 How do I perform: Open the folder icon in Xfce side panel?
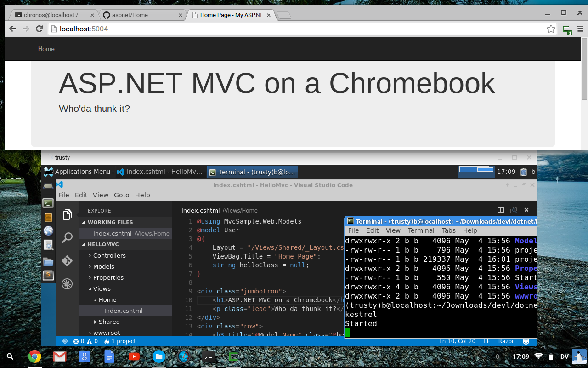(48, 262)
